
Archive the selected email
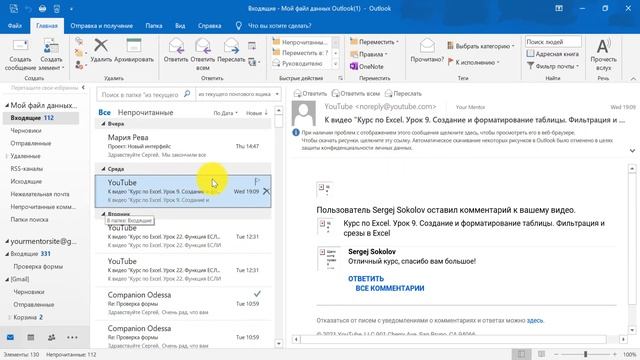pyautogui.click(x=134, y=51)
